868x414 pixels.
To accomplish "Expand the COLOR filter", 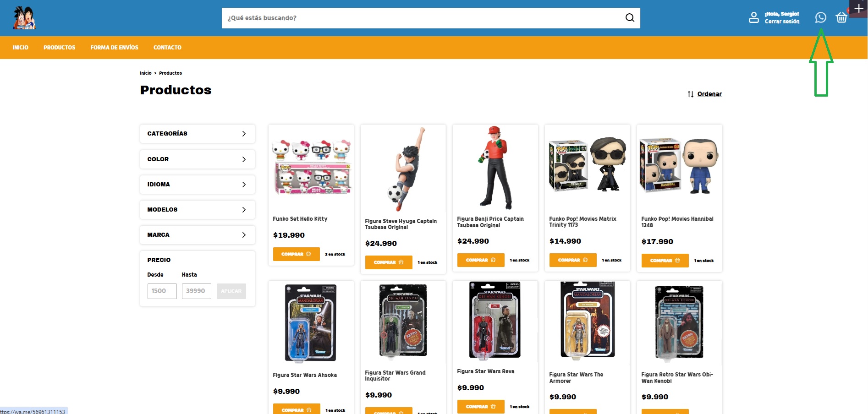I will (198, 159).
